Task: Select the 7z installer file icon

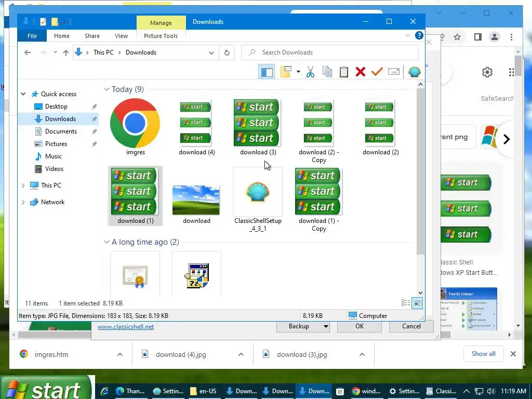Action: tap(196, 275)
